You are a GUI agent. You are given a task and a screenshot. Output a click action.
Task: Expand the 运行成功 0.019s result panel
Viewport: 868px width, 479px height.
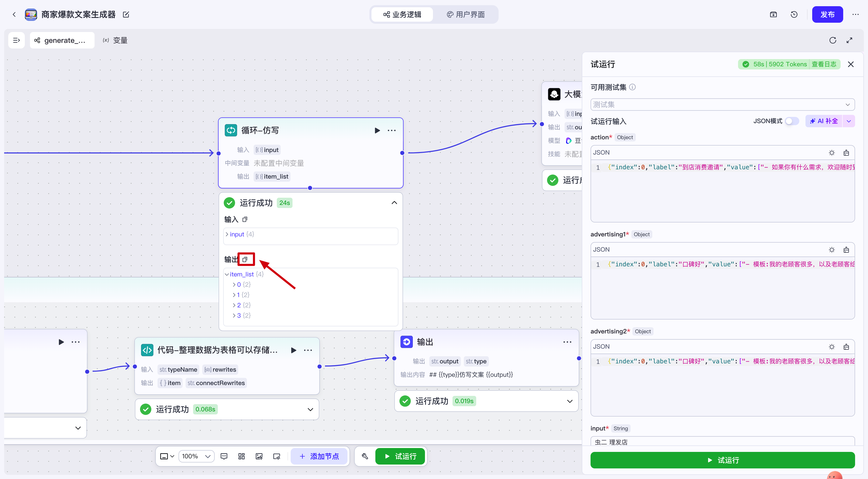(569, 401)
